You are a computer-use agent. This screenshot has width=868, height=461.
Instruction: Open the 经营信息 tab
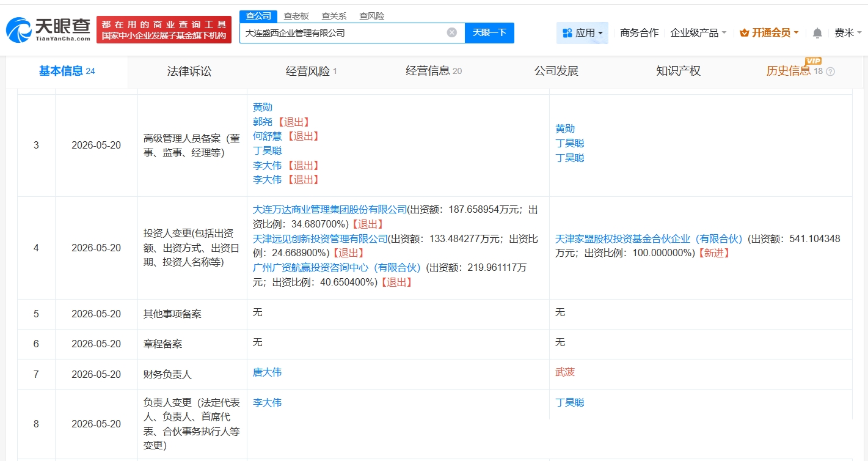tap(434, 71)
